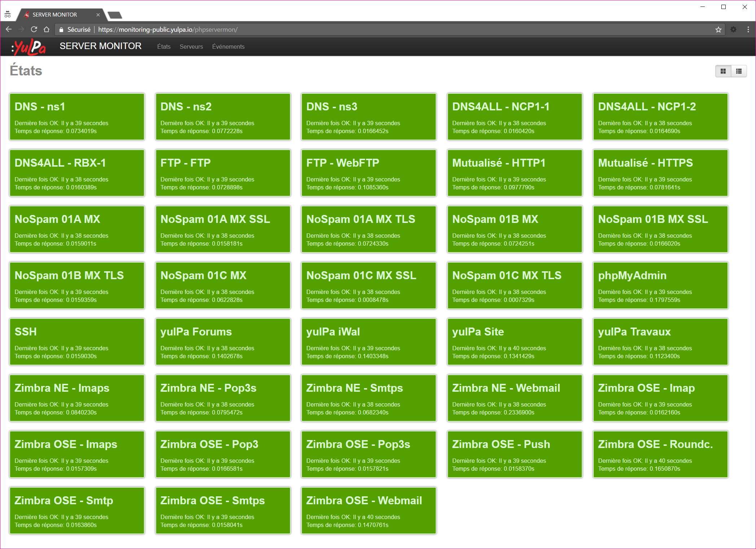Select NoSpam 01B MX TLS card
This screenshot has height=549, width=756.
click(x=77, y=285)
